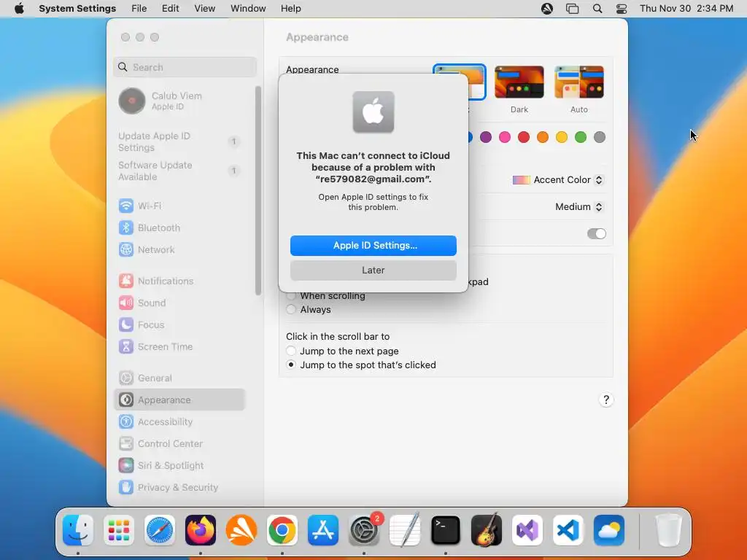Open Control Center from menu bar
Image resolution: width=747 pixels, height=560 pixels.
point(622,9)
